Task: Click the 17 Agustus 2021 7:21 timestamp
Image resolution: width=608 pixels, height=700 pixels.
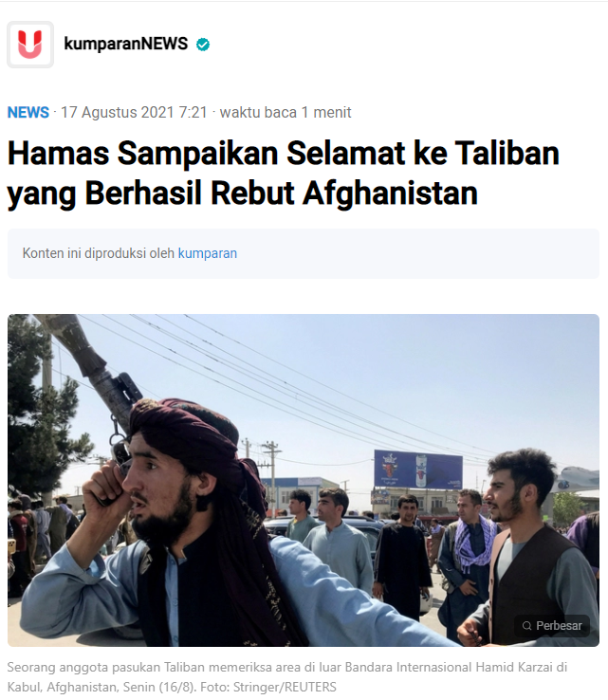Action: click(134, 113)
